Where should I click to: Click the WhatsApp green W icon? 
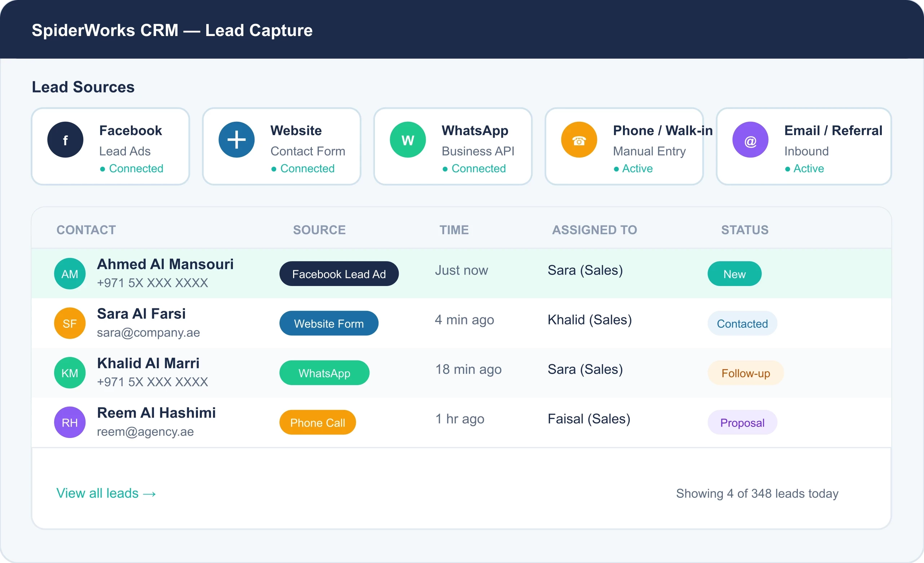pyautogui.click(x=408, y=140)
